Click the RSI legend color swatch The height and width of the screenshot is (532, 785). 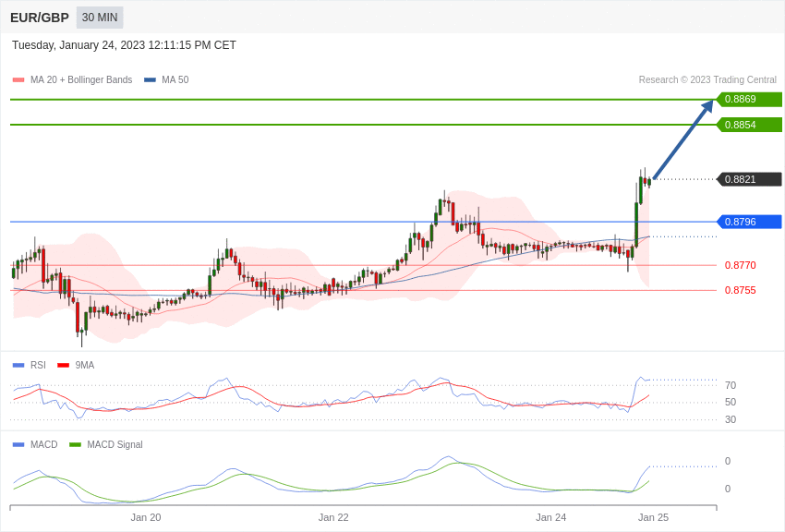point(18,366)
